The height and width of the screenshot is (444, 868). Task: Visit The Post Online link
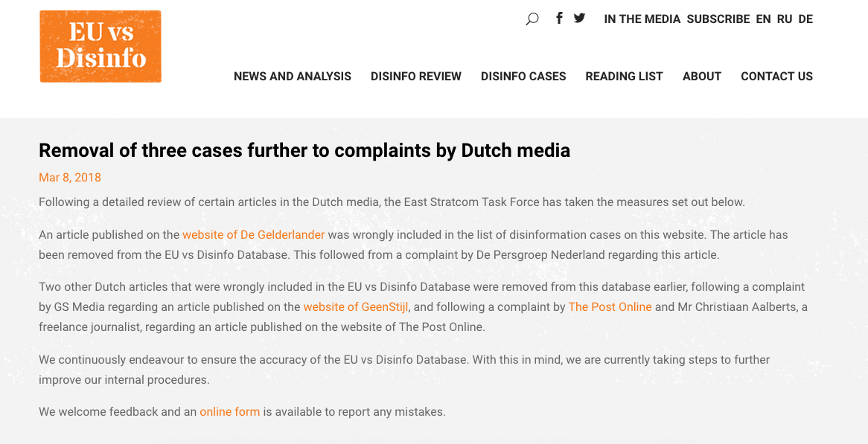coord(610,307)
